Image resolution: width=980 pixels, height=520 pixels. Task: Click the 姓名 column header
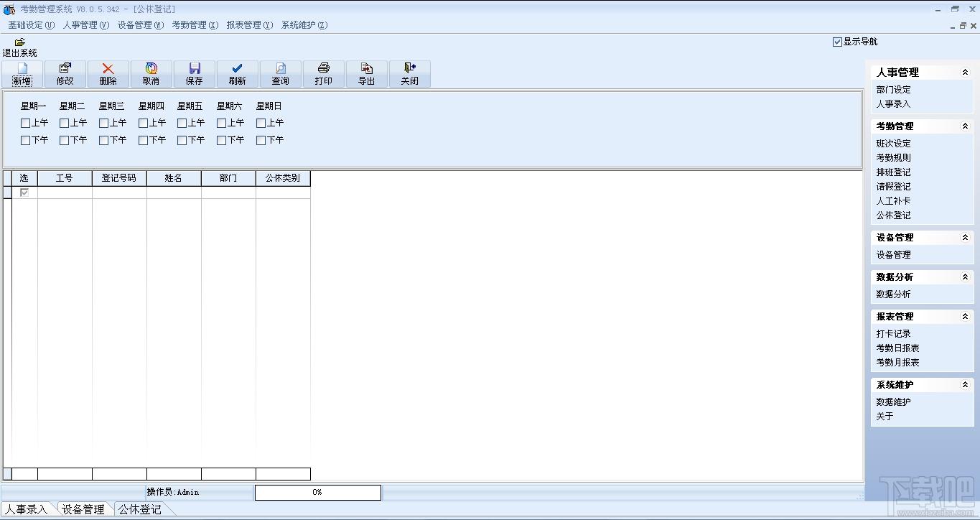(174, 178)
